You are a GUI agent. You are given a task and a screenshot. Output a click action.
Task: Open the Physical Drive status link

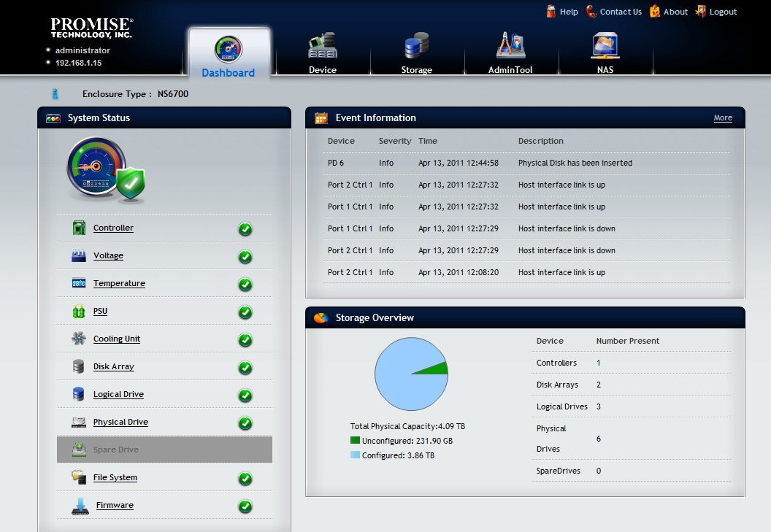click(x=120, y=422)
